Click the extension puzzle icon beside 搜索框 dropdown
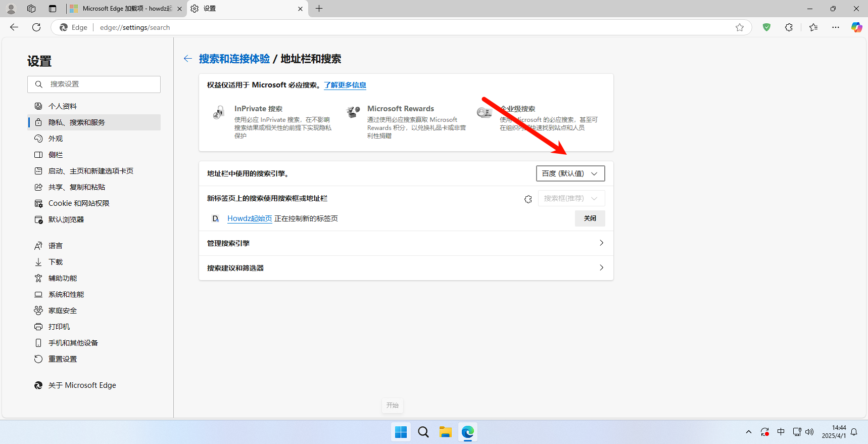This screenshot has width=868, height=444. (x=528, y=199)
